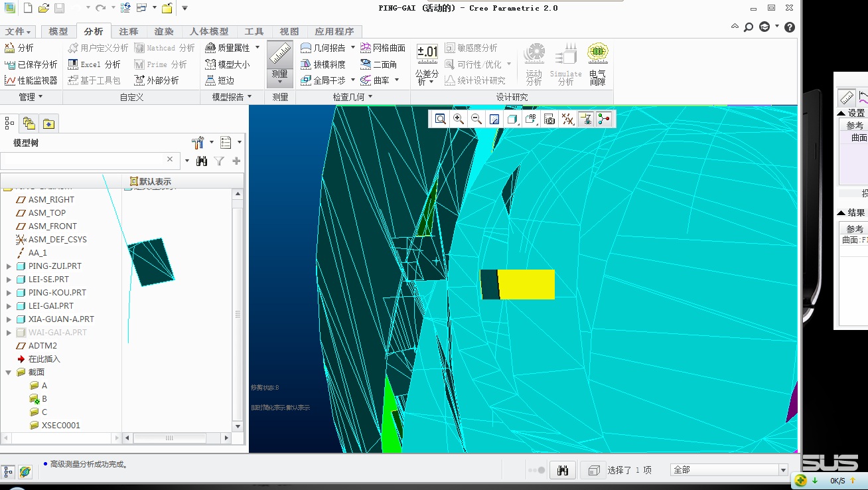Open display style icon in graphics toolbar
Viewport: 868px width, 490px height.
512,119
